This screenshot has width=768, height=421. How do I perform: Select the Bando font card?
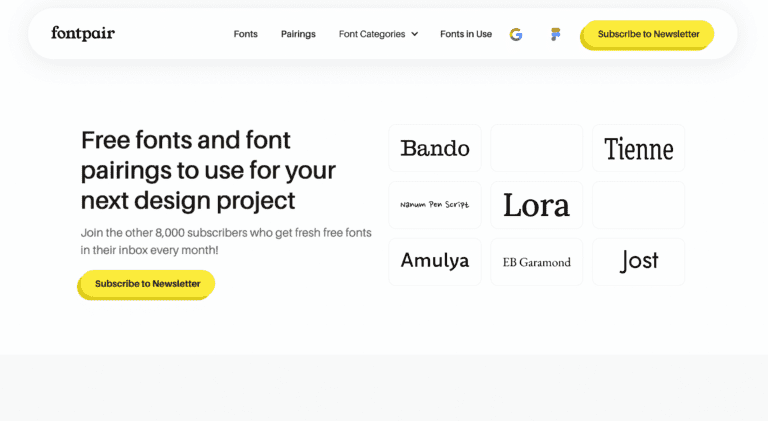click(435, 149)
